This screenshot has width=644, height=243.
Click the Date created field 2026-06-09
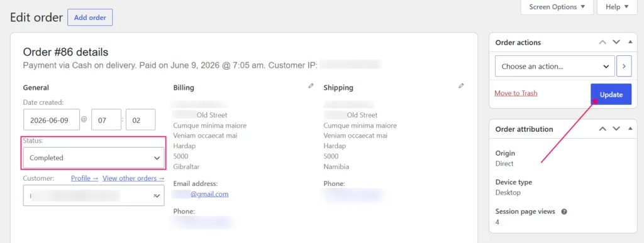(52, 120)
